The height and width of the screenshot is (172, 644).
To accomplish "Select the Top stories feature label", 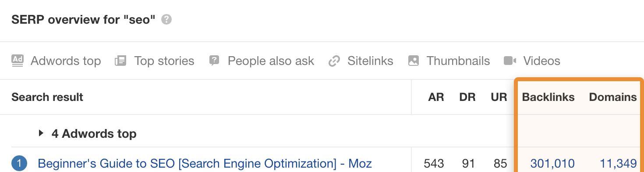I will coord(164,61).
